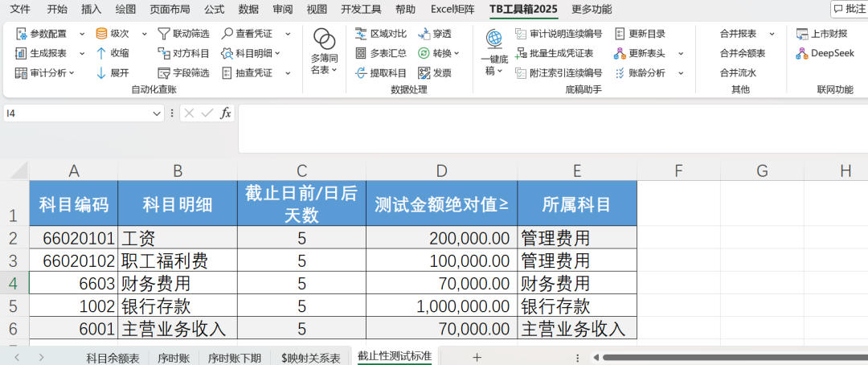
Task: Switch to 科目余额表 sheet
Action: click(x=113, y=358)
